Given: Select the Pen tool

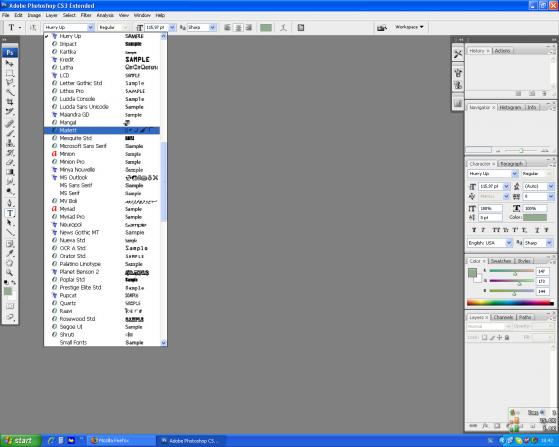Looking at the screenshot, I should coord(10,203).
